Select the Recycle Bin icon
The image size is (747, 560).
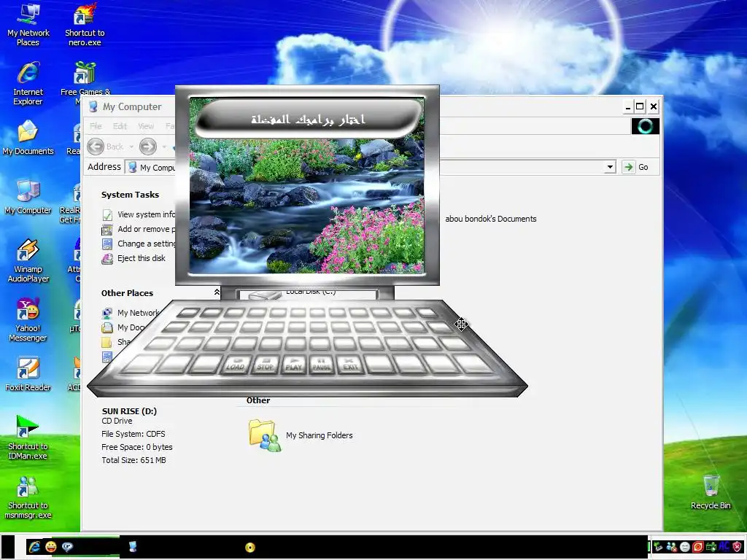click(x=711, y=492)
